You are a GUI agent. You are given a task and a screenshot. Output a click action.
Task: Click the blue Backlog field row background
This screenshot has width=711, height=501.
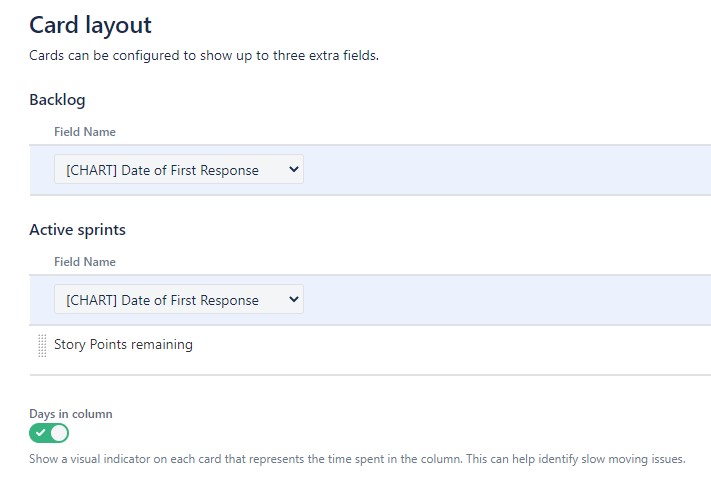pos(500,170)
